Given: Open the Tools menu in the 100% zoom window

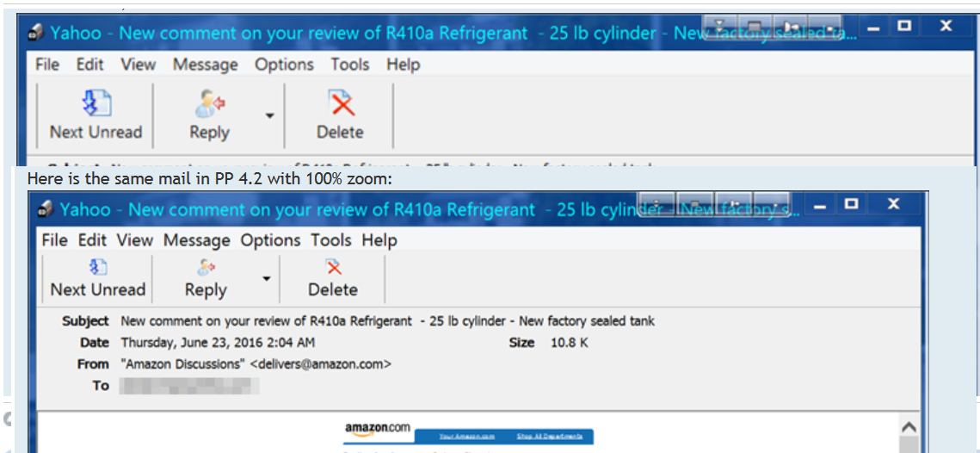Looking at the screenshot, I should [x=332, y=240].
